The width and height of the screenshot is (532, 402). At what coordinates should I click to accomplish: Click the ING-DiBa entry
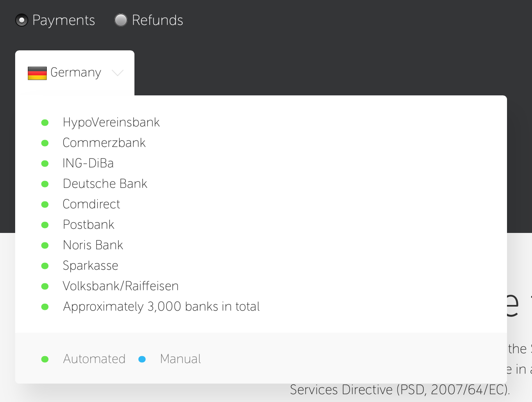tap(88, 163)
